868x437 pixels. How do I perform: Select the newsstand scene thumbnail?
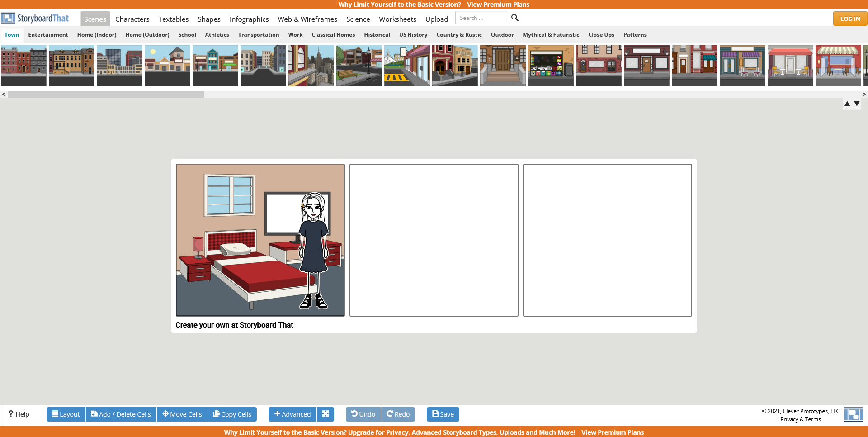551,66
